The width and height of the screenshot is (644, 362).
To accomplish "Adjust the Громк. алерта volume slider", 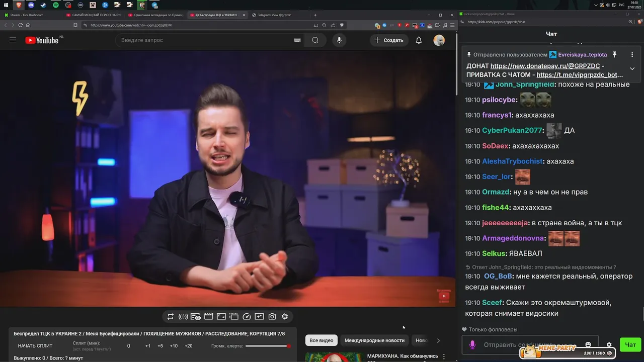I will pyautogui.click(x=268, y=346).
